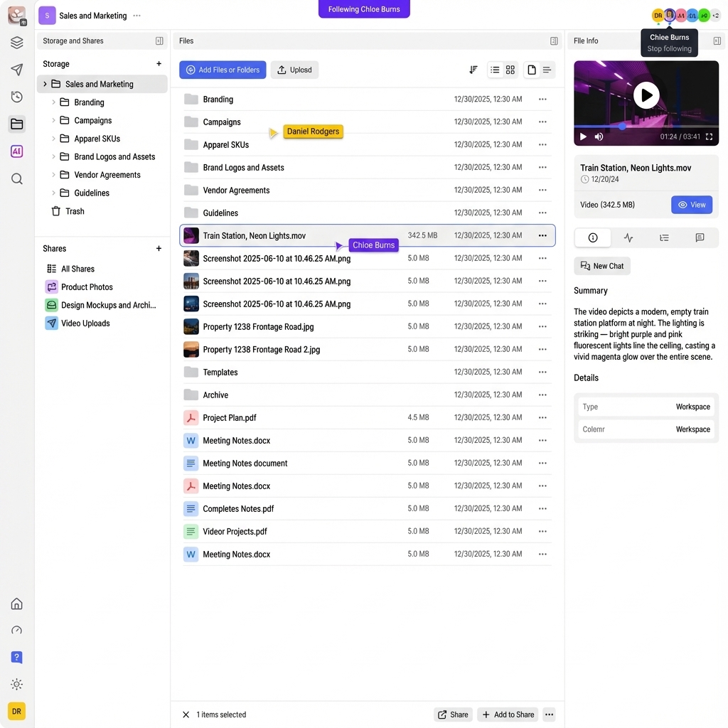Viewport: 728px width, 728px height.
Task: Open the activity waveform icon in File Info
Action: point(628,237)
